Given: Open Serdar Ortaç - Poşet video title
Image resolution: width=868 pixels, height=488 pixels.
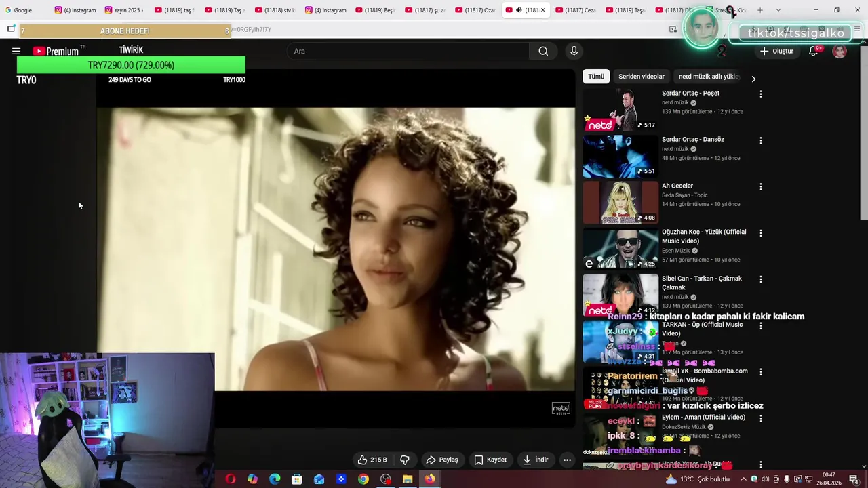Looking at the screenshot, I should 690,93.
